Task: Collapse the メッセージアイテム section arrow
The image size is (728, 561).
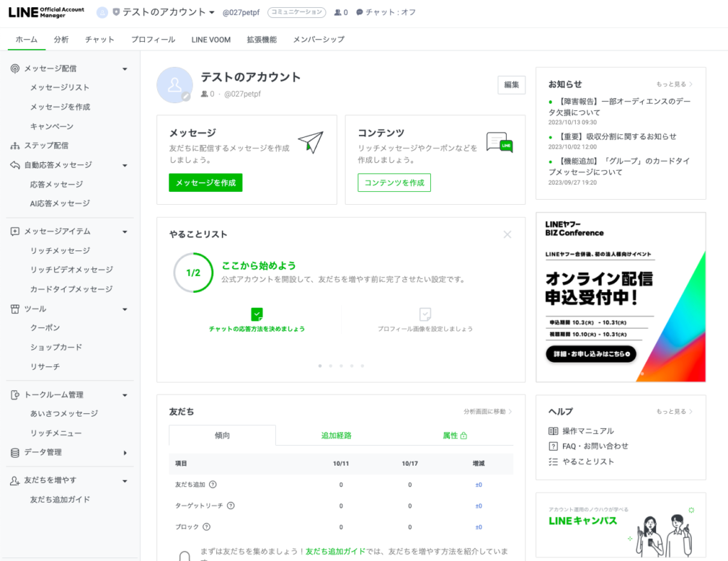Action: 125,232
